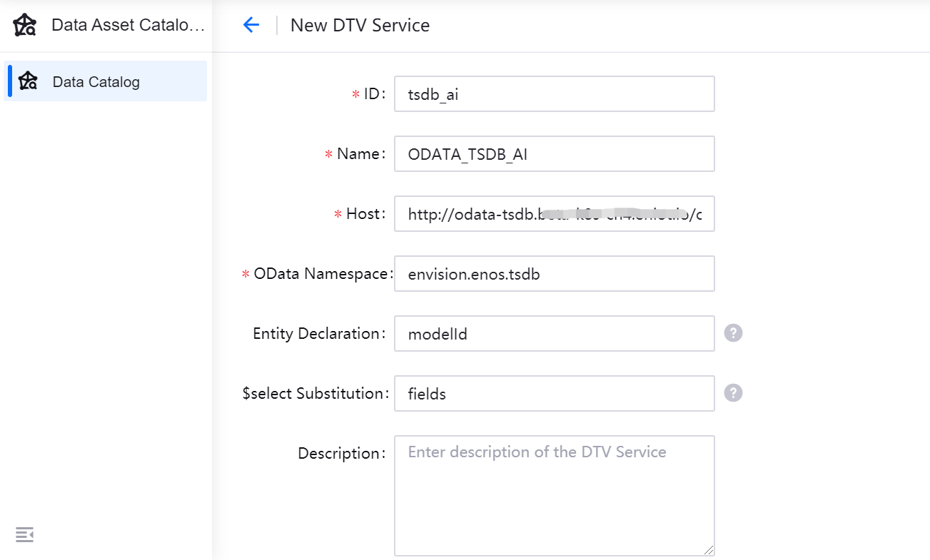930x560 pixels.
Task: Click the Name input field
Action: tap(555, 154)
